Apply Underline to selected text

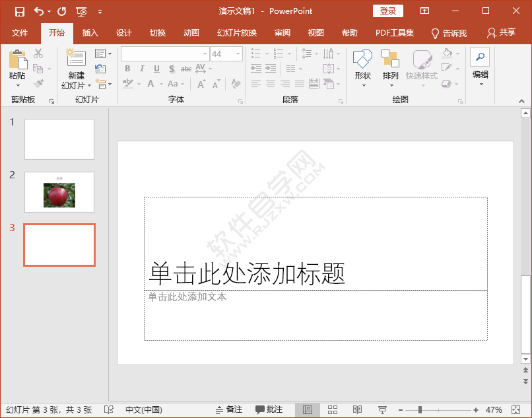tap(156, 69)
